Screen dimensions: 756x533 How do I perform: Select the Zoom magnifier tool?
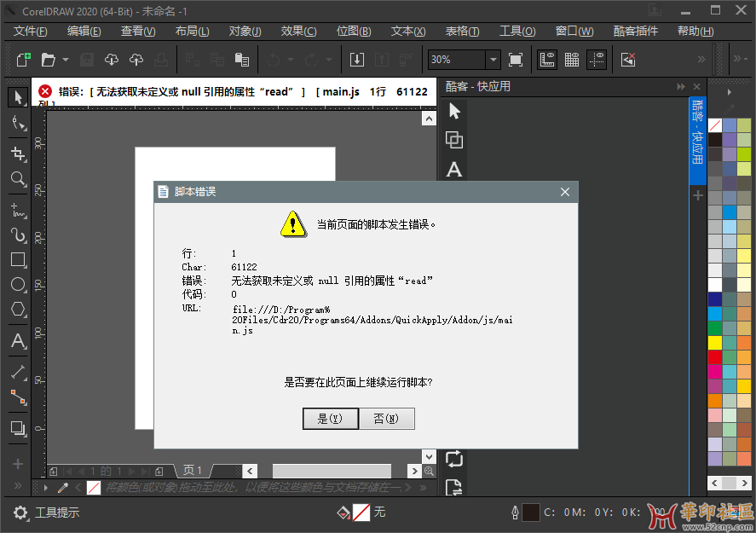tap(18, 179)
